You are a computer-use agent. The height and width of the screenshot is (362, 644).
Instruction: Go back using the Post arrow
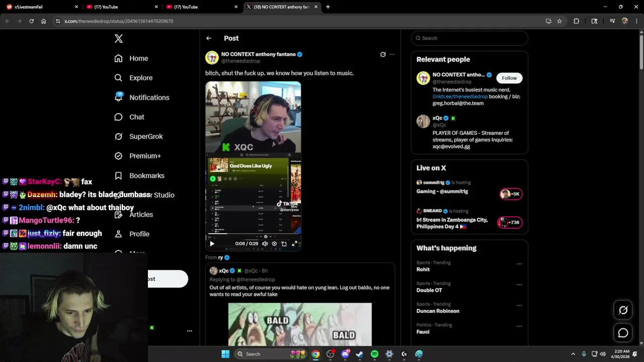click(209, 38)
